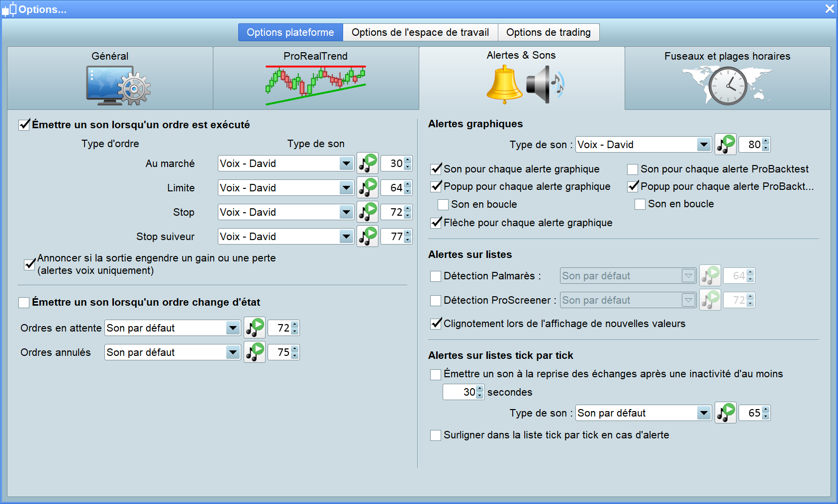The image size is (838, 504).
Task: Click the Détection ProScreener sound preview icon
Action: (x=710, y=300)
